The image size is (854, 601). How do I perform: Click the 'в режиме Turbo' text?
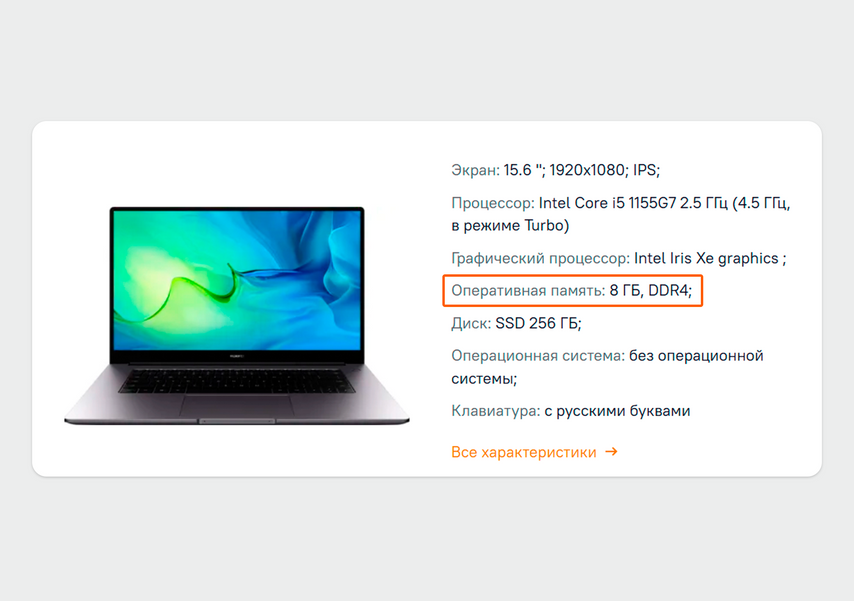(x=510, y=226)
